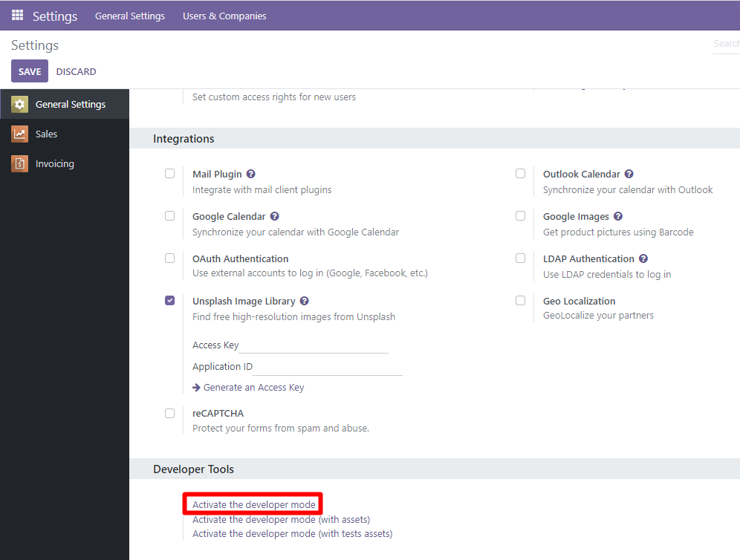Click the Google Images help icon
Image resolution: width=740 pixels, height=560 pixels.
click(617, 215)
